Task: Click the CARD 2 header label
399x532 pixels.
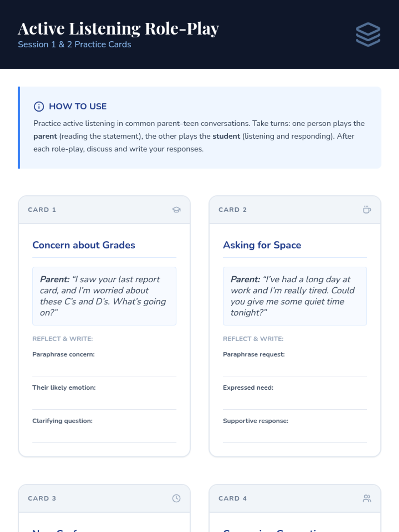Action: [232, 210]
